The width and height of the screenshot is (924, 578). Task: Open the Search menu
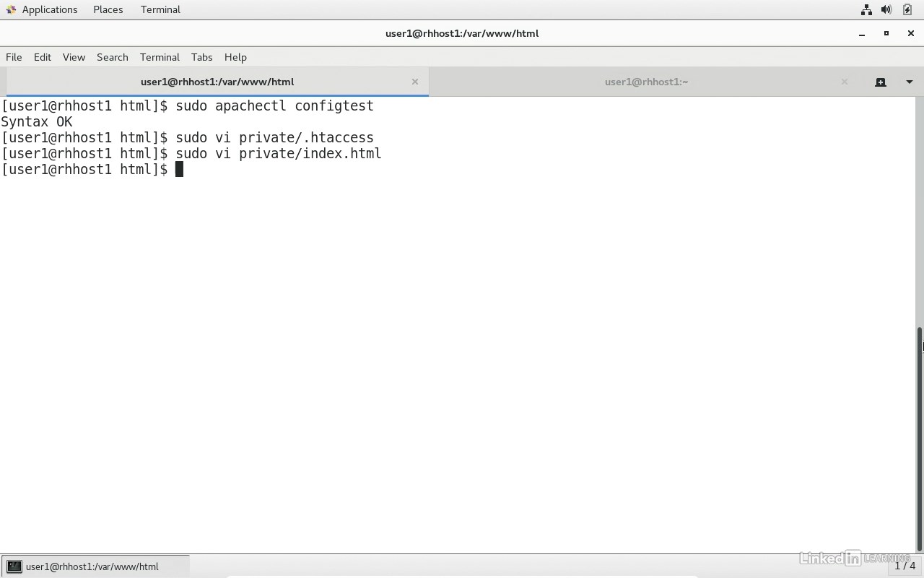[112, 57]
